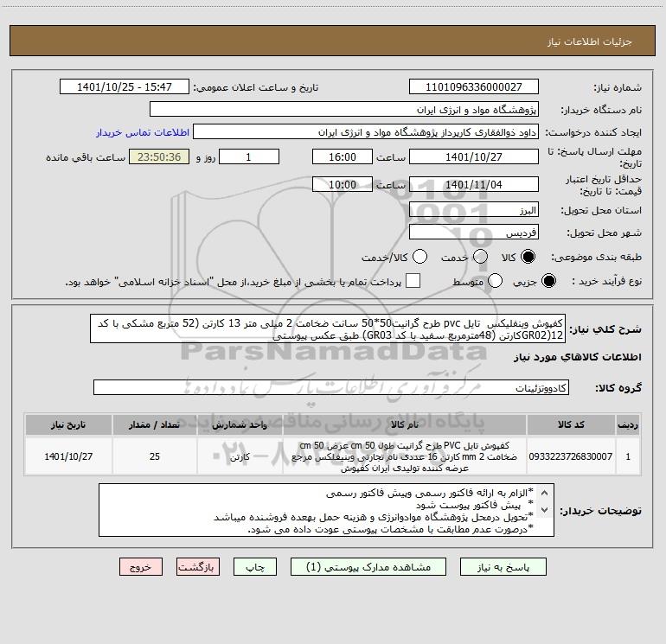Click product code 0933223726830007 cell
666x644 pixels.
pyautogui.click(x=571, y=456)
